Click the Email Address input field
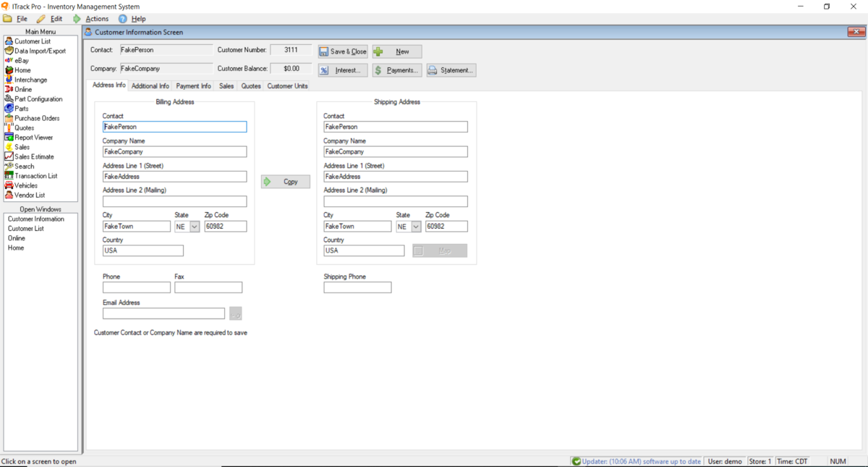 click(163, 313)
